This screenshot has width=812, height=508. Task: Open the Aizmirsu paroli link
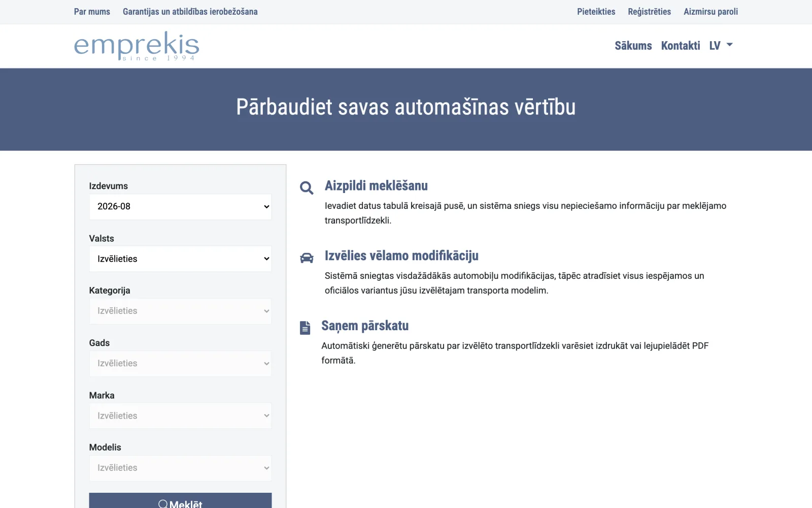(x=710, y=12)
